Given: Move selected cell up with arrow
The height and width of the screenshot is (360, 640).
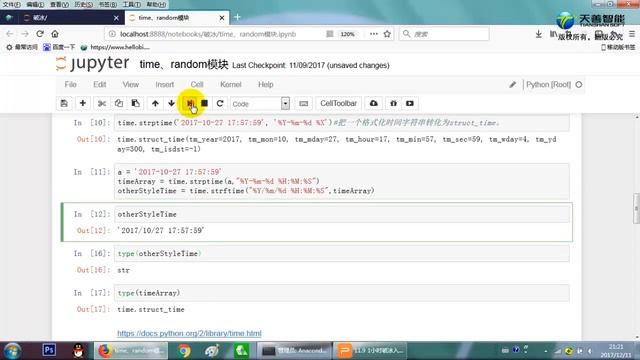Looking at the screenshot, I should pyautogui.click(x=155, y=104).
